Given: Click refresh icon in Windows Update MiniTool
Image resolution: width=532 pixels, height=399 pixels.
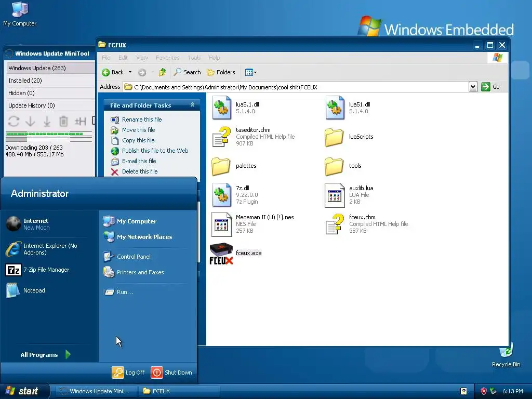Looking at the screenshot, I should pyautogui.click(x=14, y=121).
